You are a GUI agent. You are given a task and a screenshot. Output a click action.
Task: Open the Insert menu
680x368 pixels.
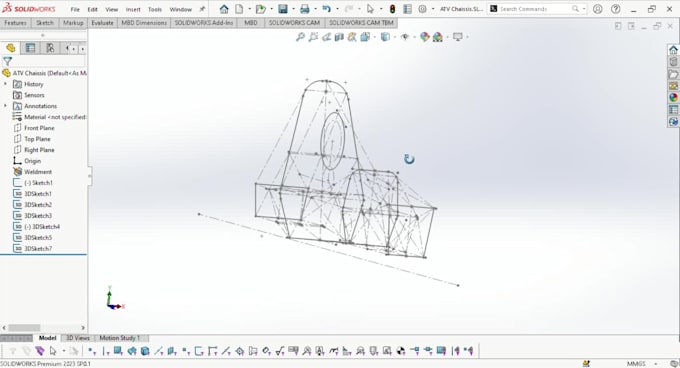pos(133,9)
